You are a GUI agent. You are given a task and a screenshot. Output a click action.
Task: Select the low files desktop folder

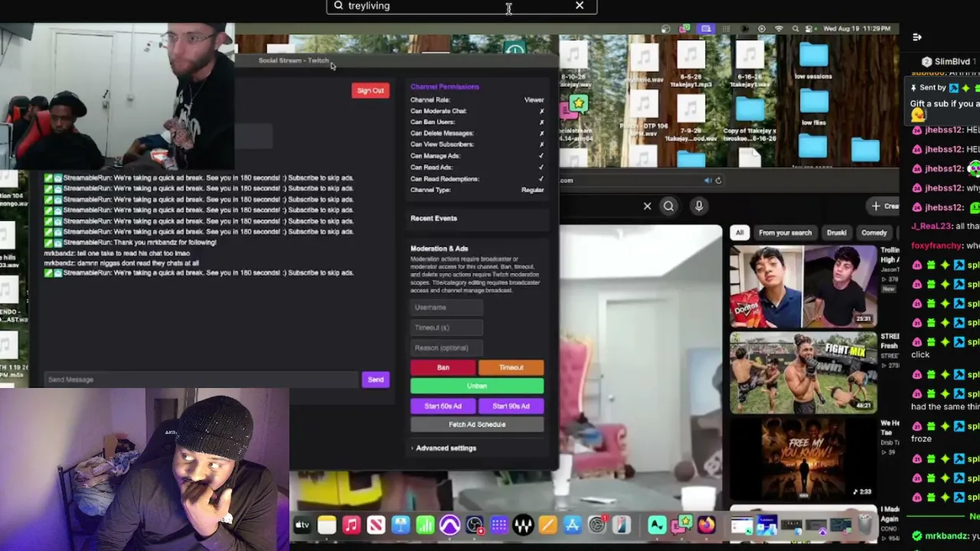[x=813, y=106]
